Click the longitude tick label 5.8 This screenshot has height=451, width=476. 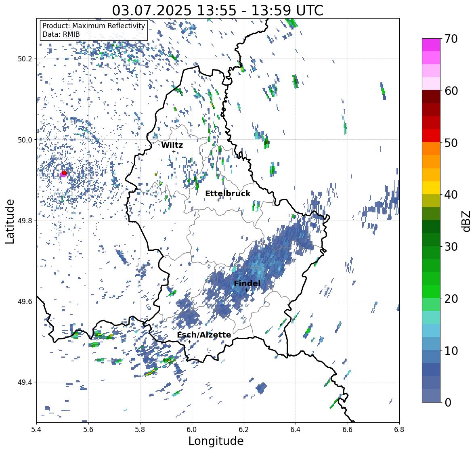click(x=140, y=430)
